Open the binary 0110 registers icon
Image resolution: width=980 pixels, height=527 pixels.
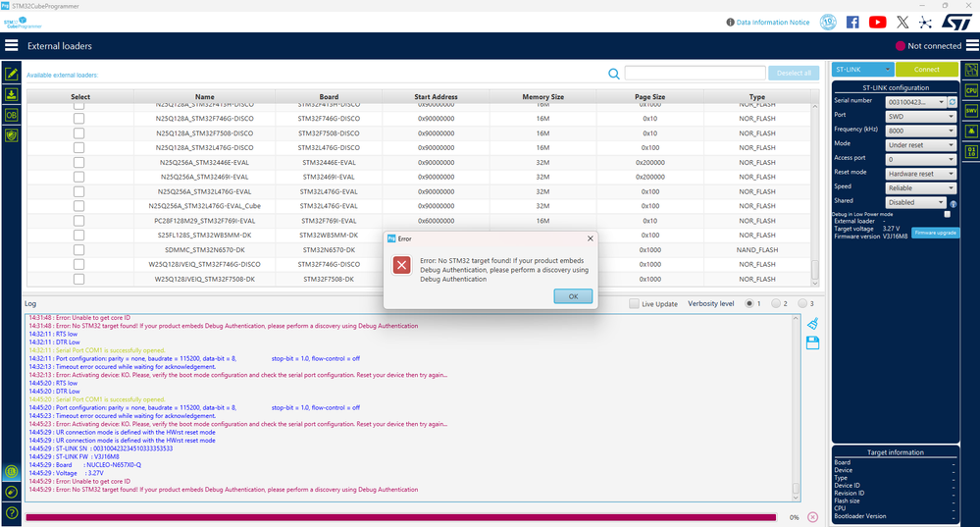971,152
